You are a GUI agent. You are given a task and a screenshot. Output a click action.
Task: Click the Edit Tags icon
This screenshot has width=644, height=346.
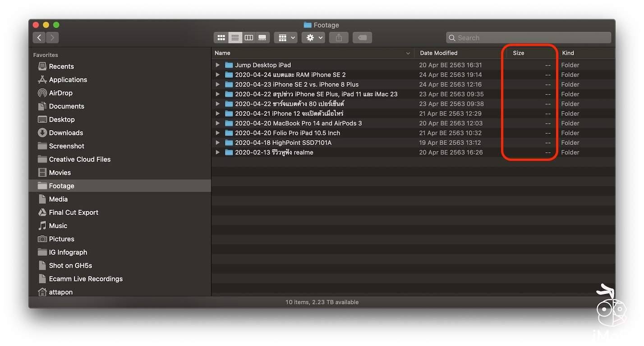click(x=362, y=38)
